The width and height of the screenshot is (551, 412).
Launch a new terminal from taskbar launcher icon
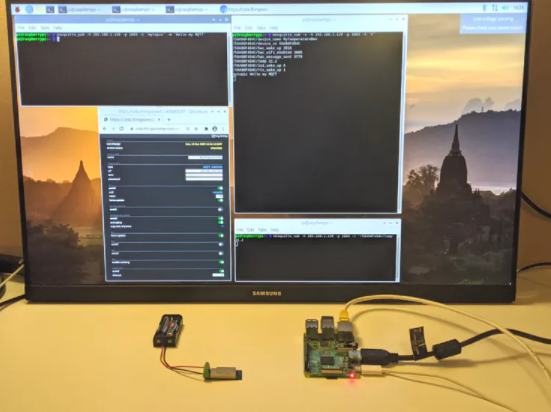[50, 9]
